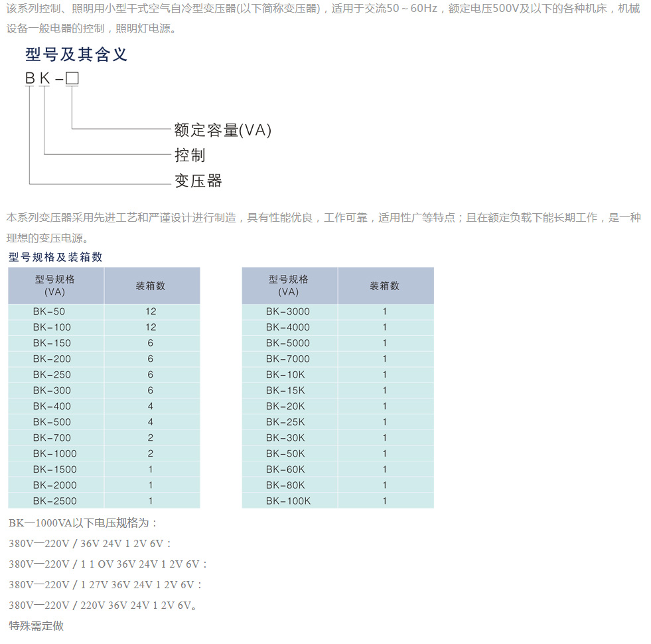Image resolution: width=651 pixels, height=644 pixels.
Task: Click 型号规格 (VA) header in right table
Action: [289, 285]
